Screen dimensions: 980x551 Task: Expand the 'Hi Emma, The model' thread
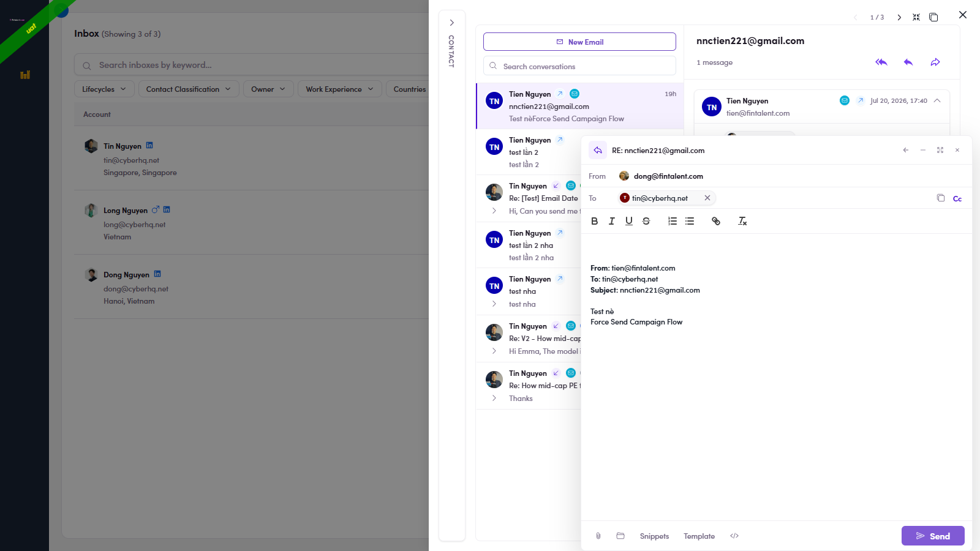pos(494,351)
